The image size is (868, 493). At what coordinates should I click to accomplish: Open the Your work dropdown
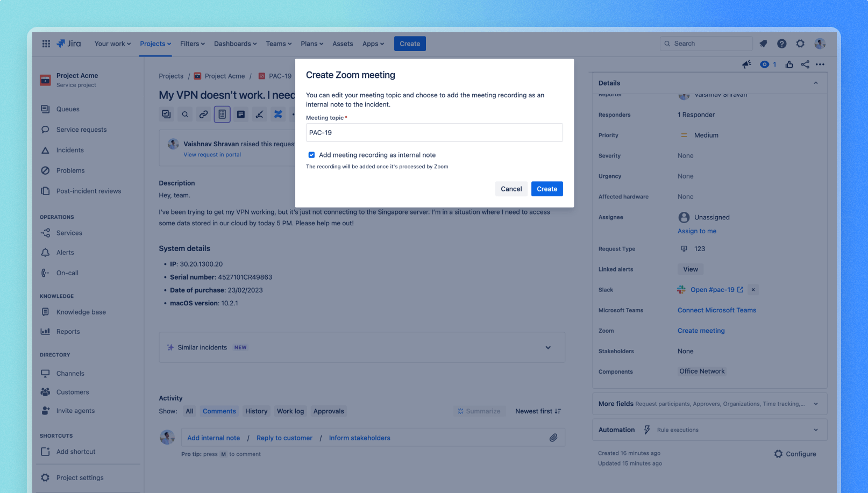[112, 44]
